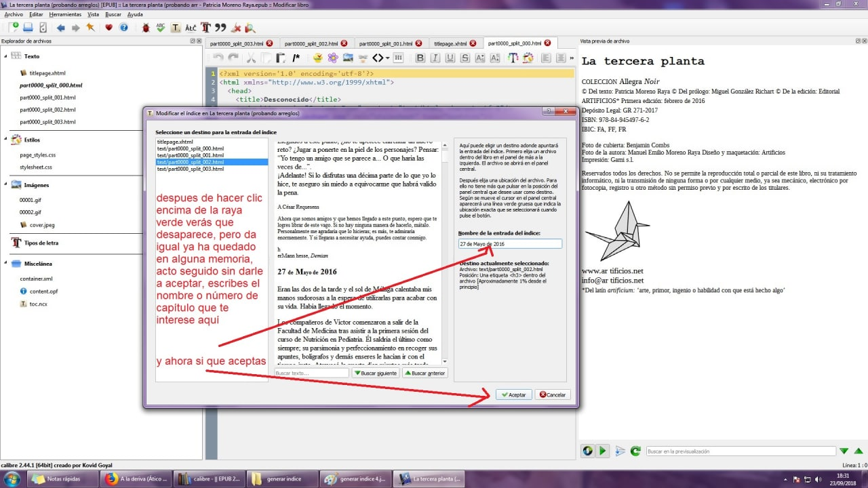Screen dimensions: 868x488
Task: Save the book with the blue disk icon
Action: pyautogui.click(x=28, y=28)
